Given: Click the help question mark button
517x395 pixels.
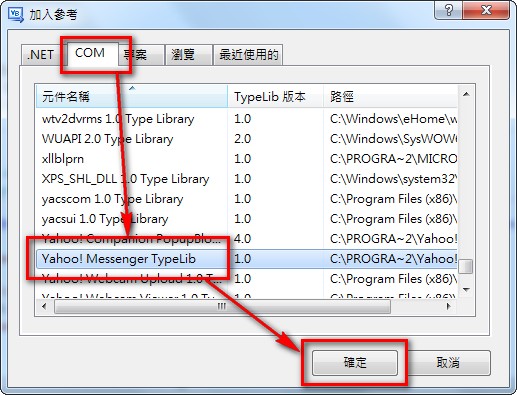Looking at the screenshot, I should coord(449,11).
